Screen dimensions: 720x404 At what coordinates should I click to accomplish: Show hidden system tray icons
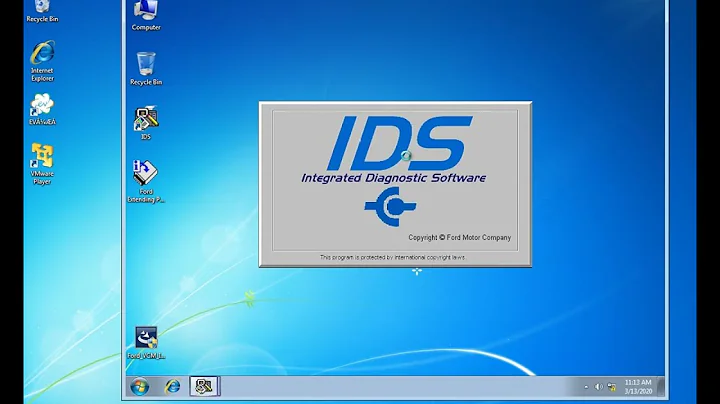(586, 387)
